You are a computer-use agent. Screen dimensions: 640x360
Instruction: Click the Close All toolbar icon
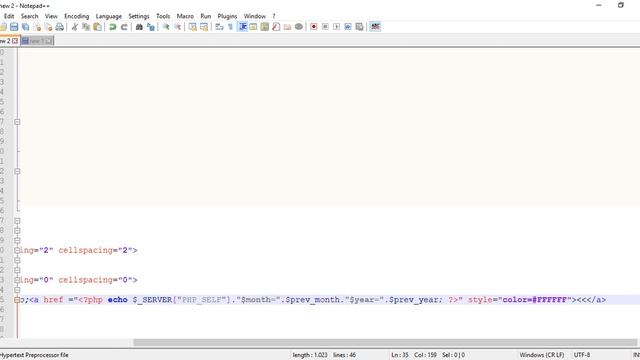point(48,27)
